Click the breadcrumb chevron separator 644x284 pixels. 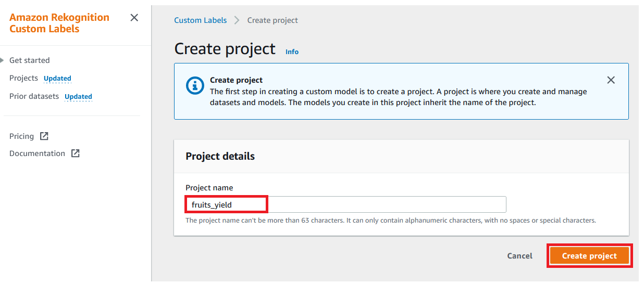pos(237,20)
